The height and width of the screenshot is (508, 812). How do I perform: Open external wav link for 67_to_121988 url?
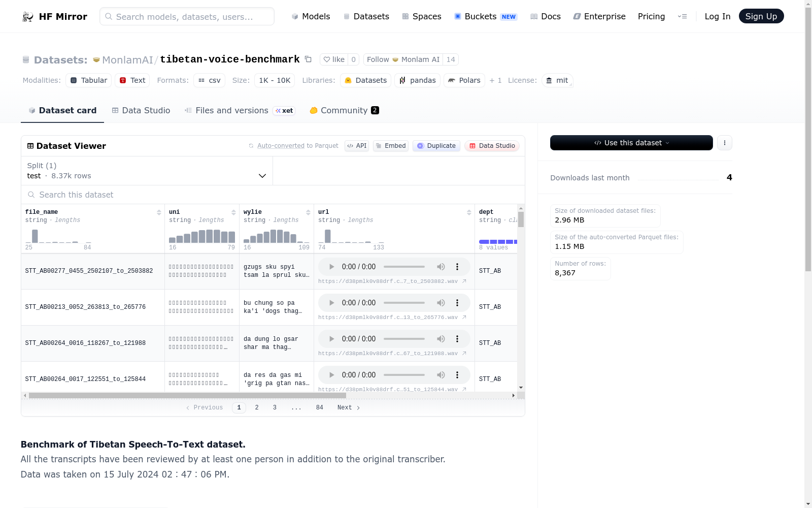pos(392,354)
